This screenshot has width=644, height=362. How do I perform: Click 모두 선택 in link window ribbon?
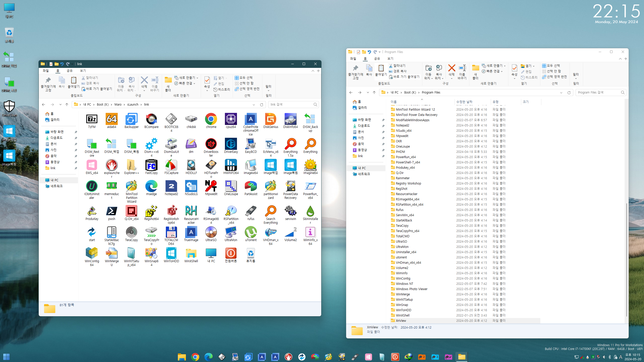pos(244,78)
